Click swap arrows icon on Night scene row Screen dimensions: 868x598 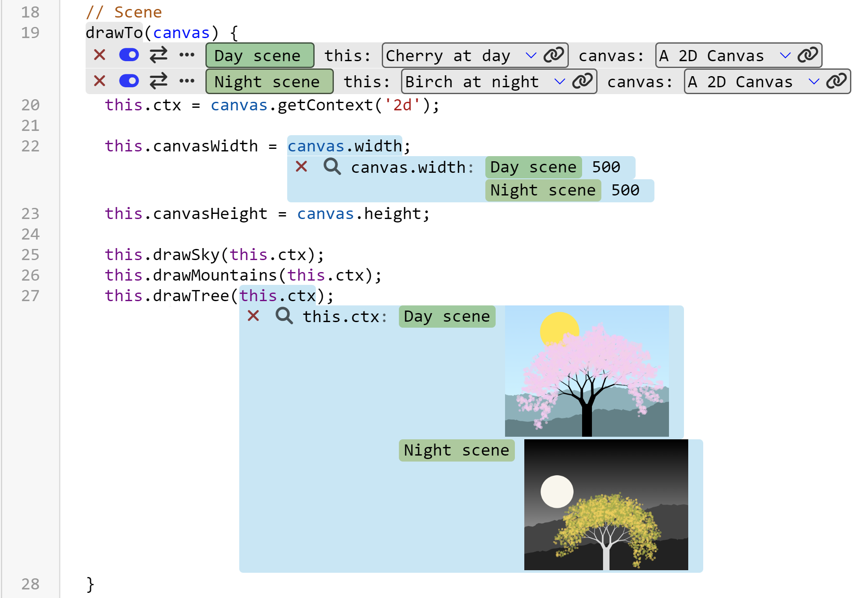pyautogui.click(x=158, y=81)
